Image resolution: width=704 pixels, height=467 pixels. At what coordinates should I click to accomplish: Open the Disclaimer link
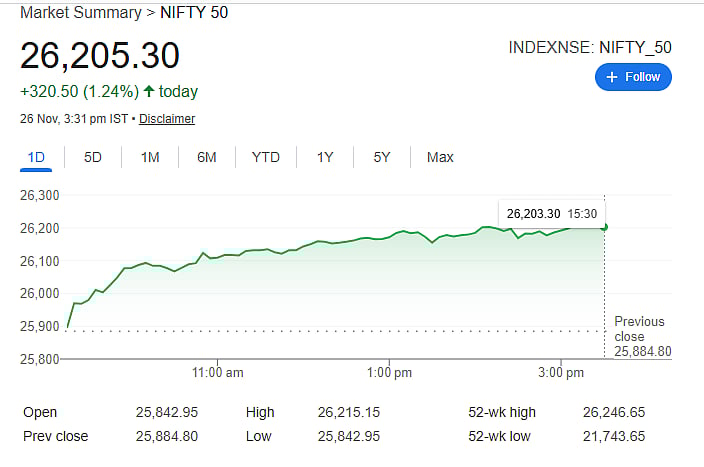[167, 119]
